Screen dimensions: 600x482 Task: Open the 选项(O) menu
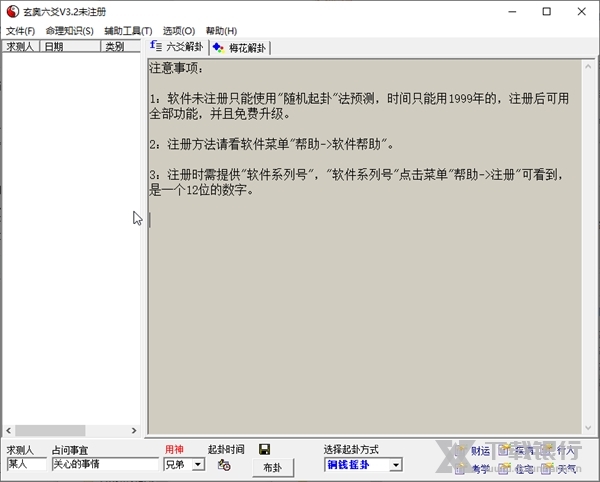[x=179, y=31]
